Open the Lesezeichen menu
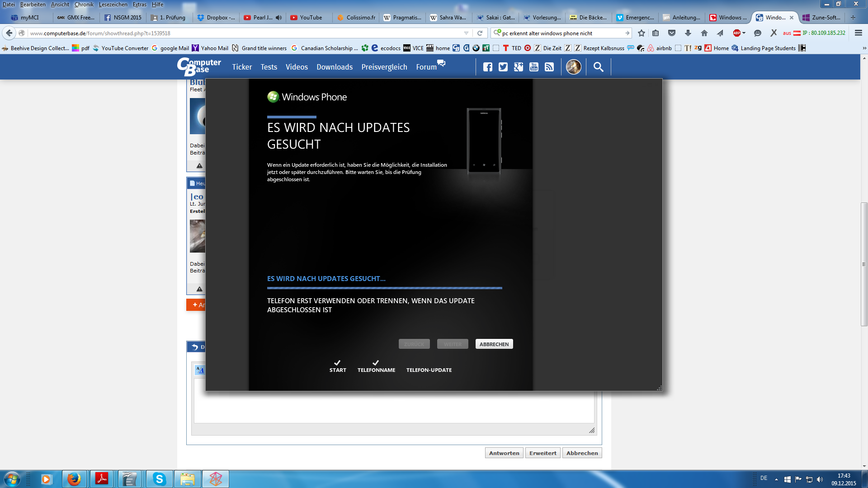This screenshot has width=868, height=488. click(x=113, y=5)
